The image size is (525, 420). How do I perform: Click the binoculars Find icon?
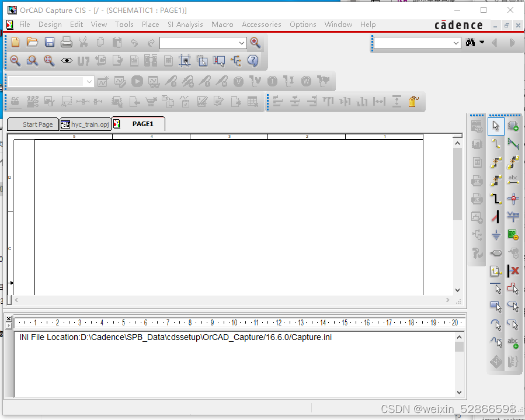click(470, 43)
